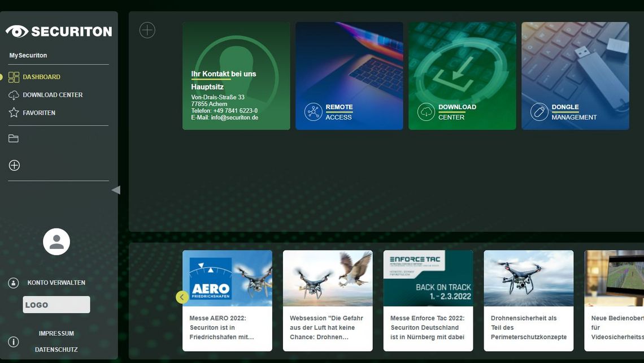This screenshot has height=363, width=644.
Task: Click the Telefon +49 7841 6223-0 text
Action: point(224,111)
